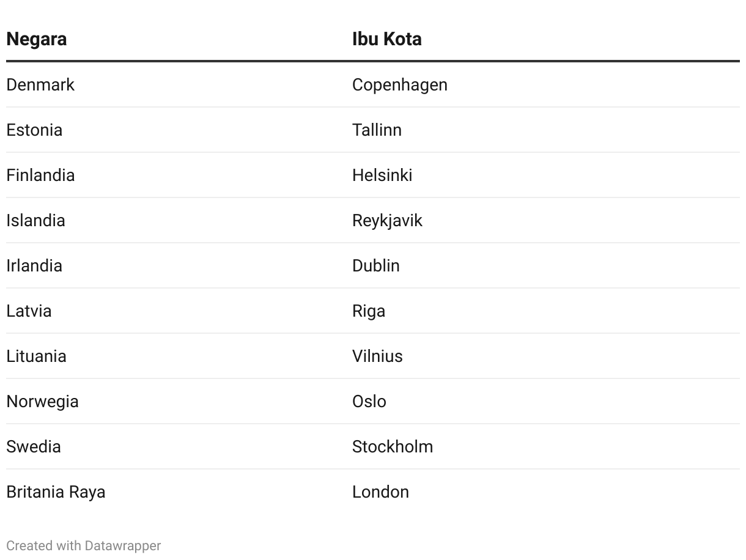Open the Created with Datawrapper link
Viewport: 746px width, 560px height.
(x=84, y=545)
